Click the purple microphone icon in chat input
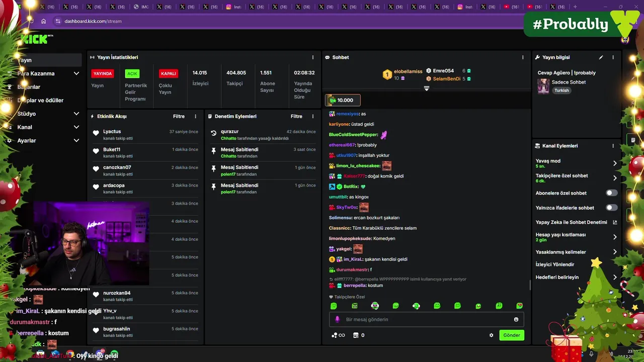 pos(337,319)
